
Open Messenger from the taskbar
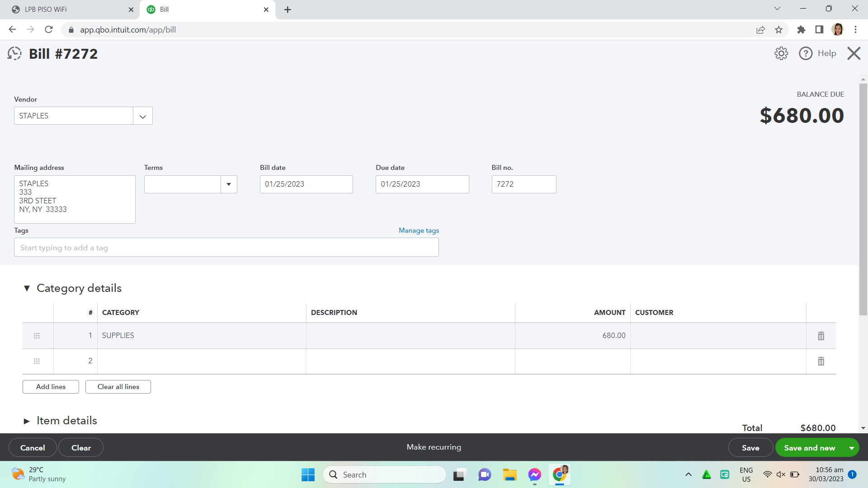pyautogui.click(x=534, y=474)
